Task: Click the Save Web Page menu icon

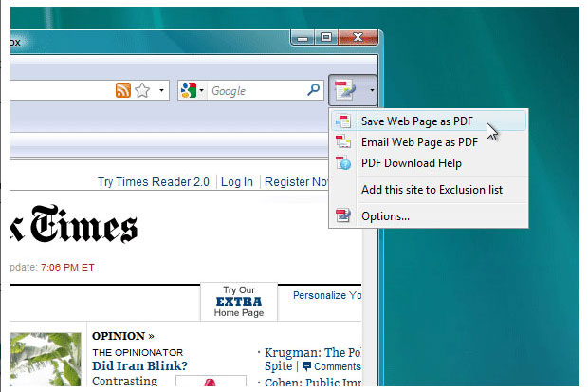Action: 343,121
